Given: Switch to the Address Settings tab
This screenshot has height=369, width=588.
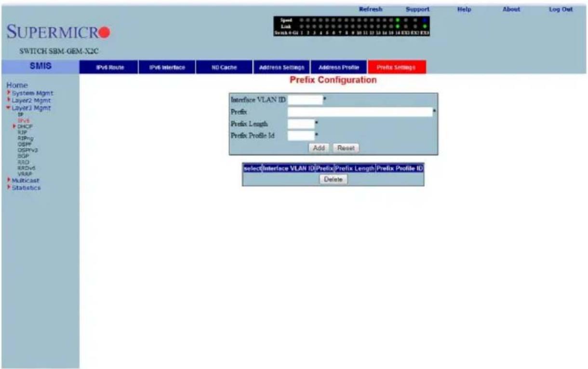Looking at the screenshot, I should click(281, 68).
